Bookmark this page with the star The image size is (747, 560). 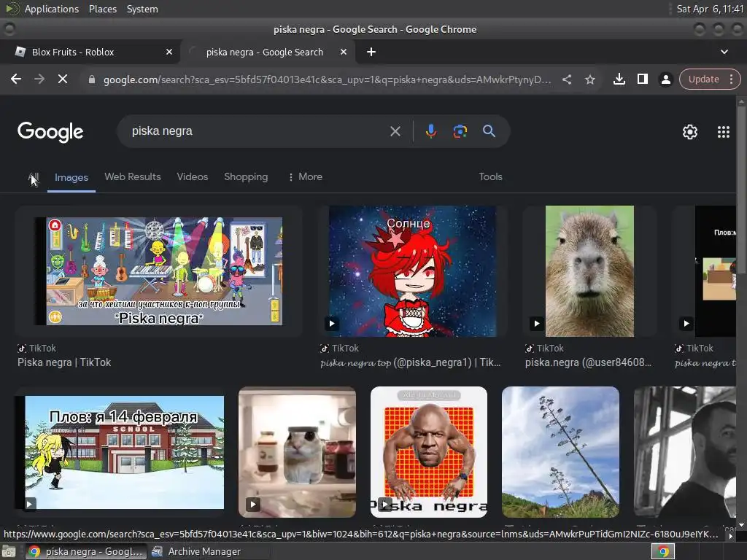pyautogui.click(x=590, y=79)
